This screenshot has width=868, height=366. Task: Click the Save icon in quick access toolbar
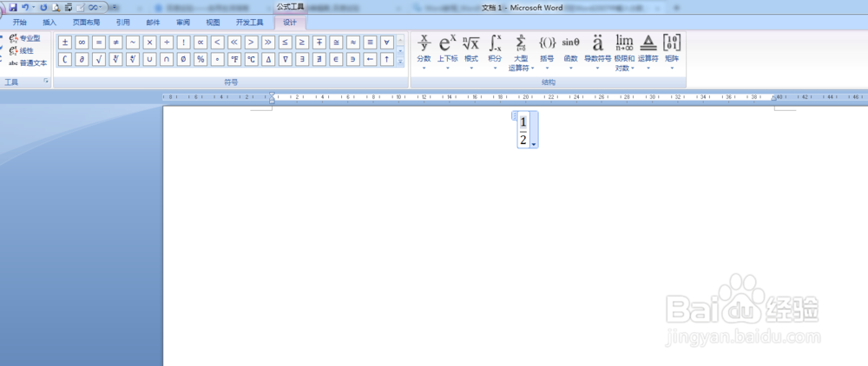coord(13,7)
